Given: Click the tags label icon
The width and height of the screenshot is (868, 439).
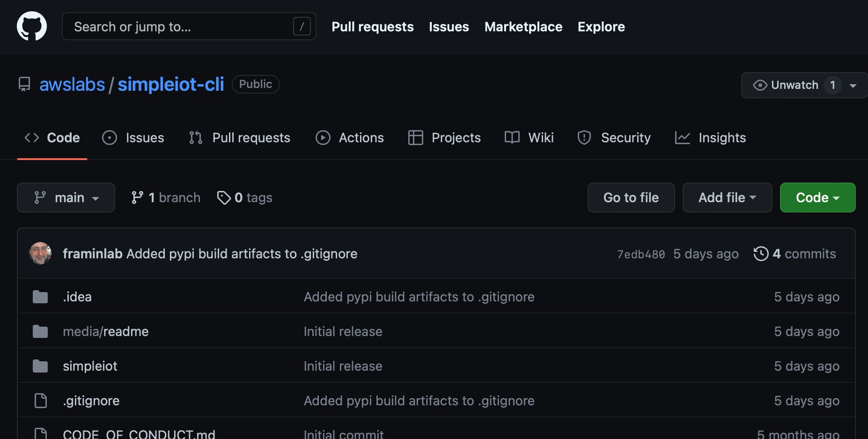Looking at the screenshot, I should click(x=224, y=198).
